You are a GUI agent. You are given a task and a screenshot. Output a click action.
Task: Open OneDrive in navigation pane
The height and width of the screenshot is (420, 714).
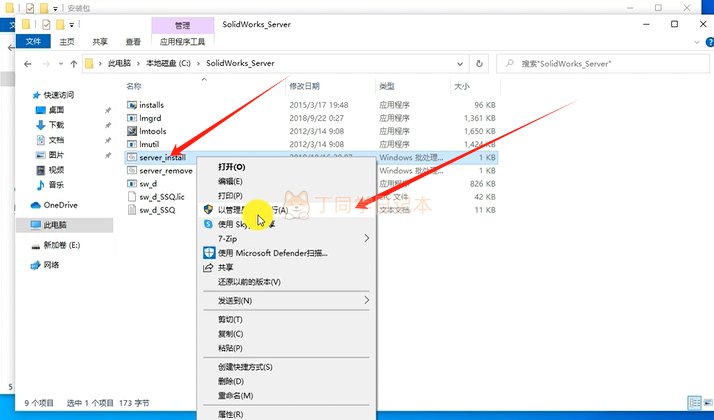point(60,205)
